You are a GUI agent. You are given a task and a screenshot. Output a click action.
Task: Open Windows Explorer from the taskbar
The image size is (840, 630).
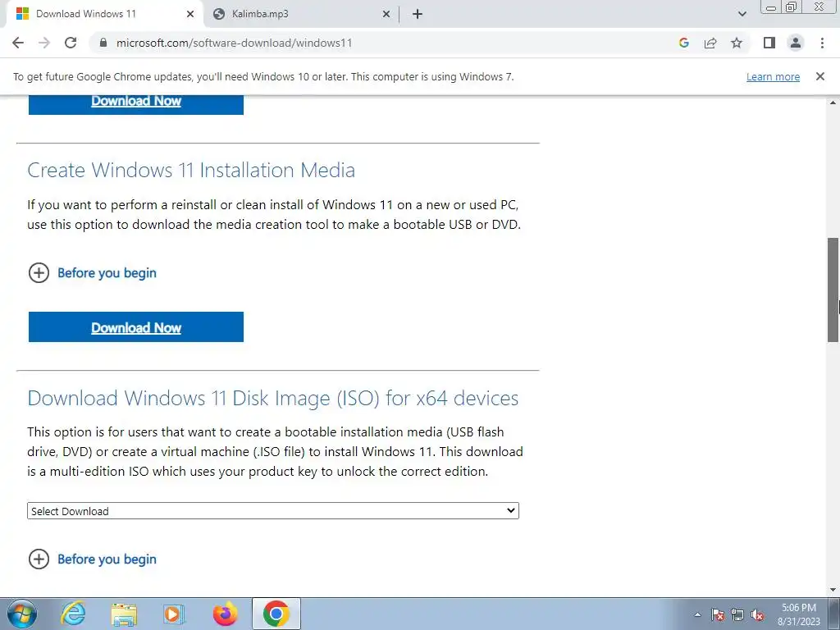pos(124,614)
